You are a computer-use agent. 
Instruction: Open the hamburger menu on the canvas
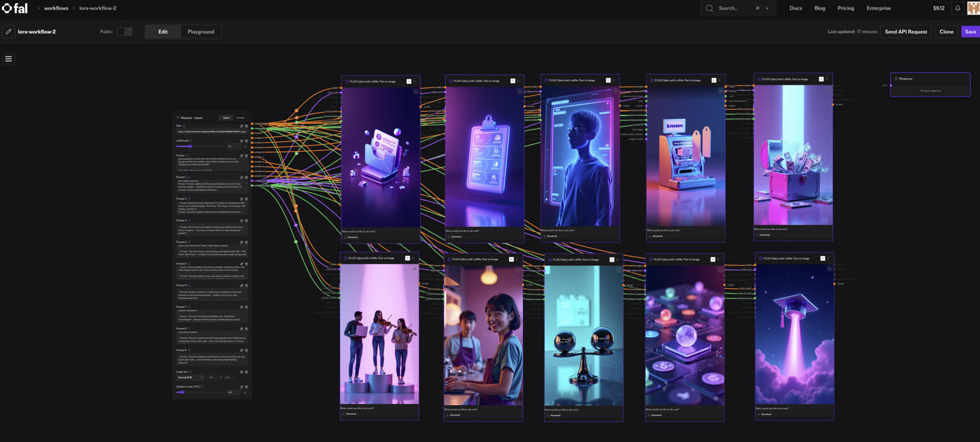[8, 59]
